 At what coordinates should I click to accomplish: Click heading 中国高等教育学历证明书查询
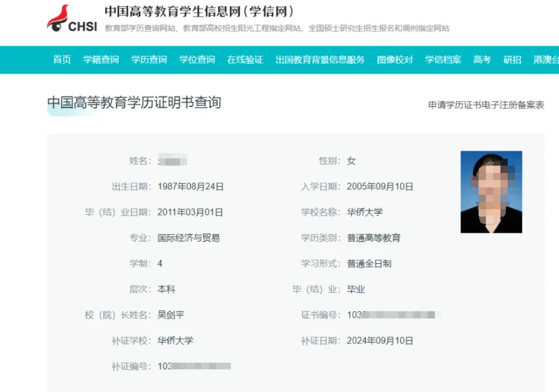134,103
